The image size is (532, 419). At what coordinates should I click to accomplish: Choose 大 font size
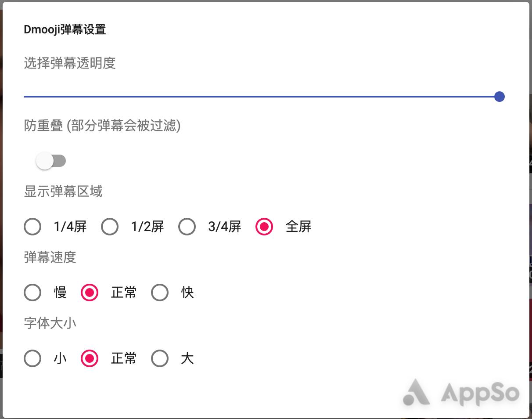(x=160, y=358)
